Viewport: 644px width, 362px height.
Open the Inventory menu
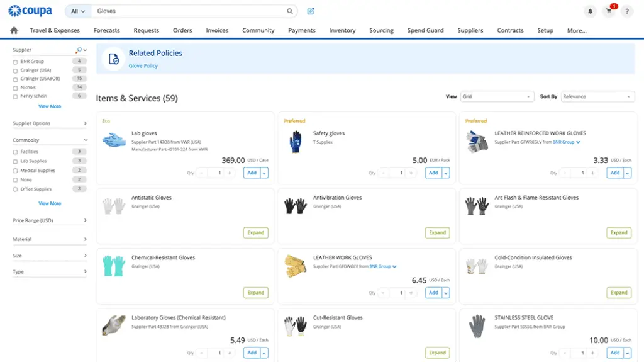point(342,30)
